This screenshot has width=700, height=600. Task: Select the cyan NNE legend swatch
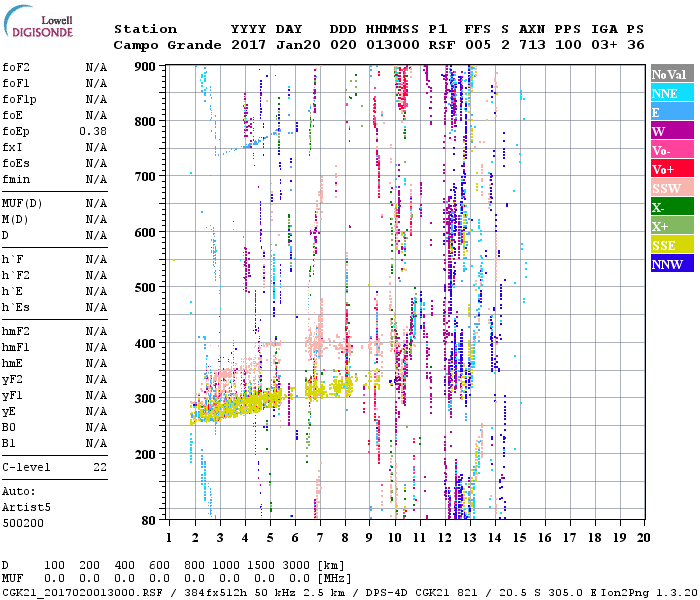point(671,93)
